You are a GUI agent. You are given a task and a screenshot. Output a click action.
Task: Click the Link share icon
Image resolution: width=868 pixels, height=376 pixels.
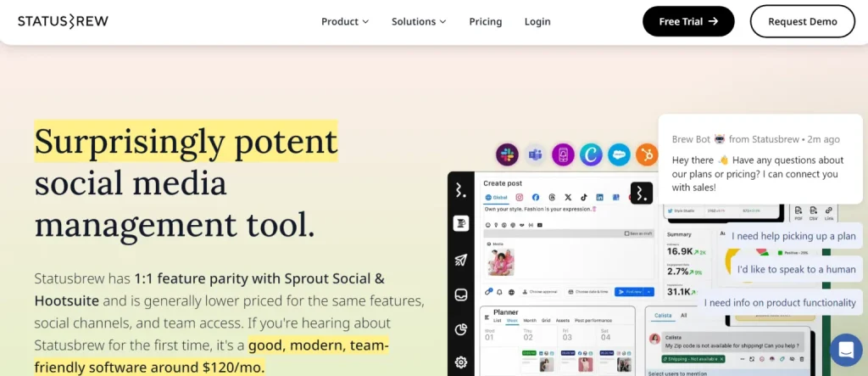pos(829,213)
